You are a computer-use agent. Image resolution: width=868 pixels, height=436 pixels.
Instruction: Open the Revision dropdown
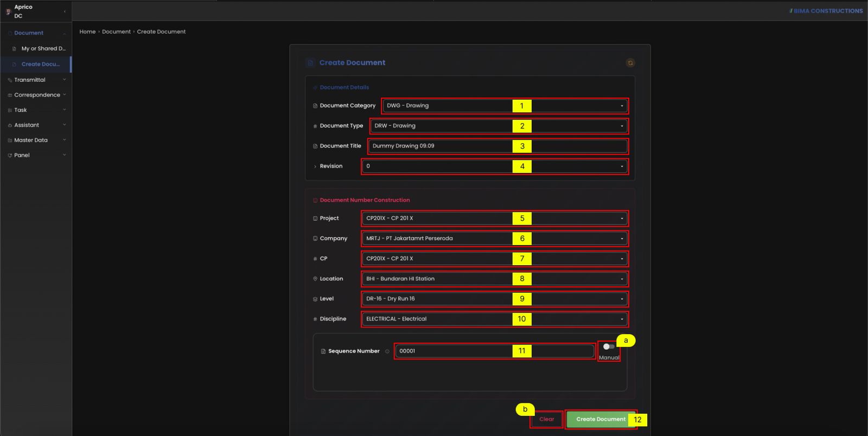pyautogui.click(x=494, y=166)
